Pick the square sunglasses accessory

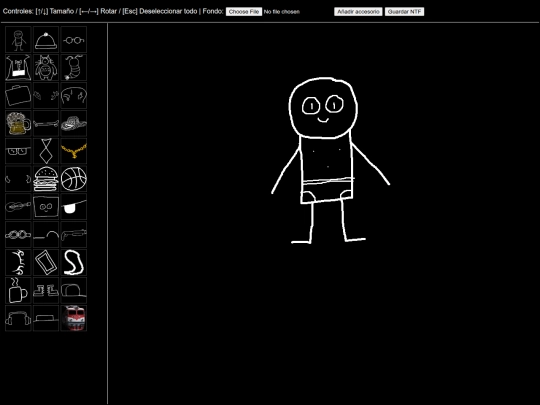tap(18, 151)
